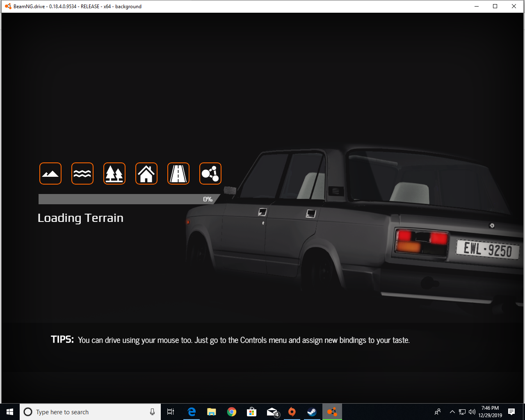The height and width of the screenshot is (420, 525).
Task: Show hidden system tray icons
Action: pyautogui.click(x=452, y=412)
